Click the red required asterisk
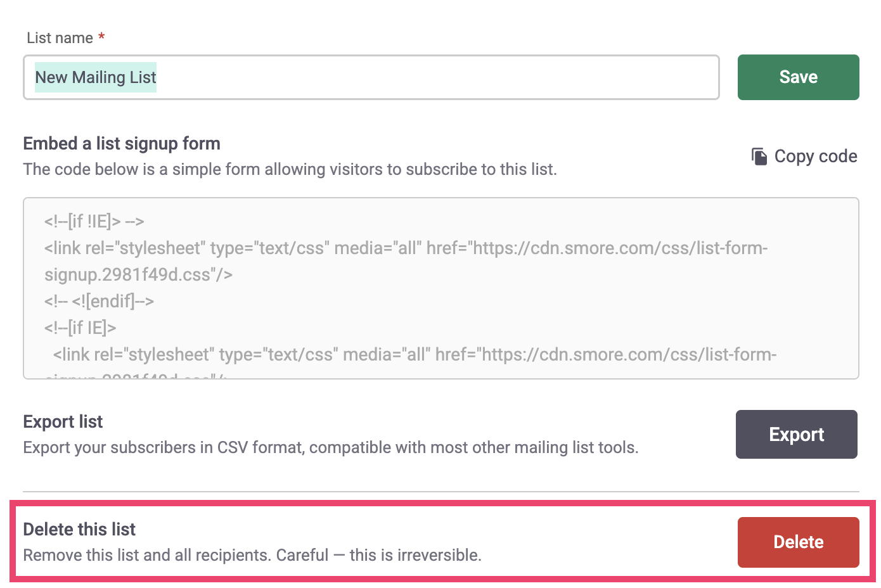The image size is (881, 588). (x=101, y=38)
